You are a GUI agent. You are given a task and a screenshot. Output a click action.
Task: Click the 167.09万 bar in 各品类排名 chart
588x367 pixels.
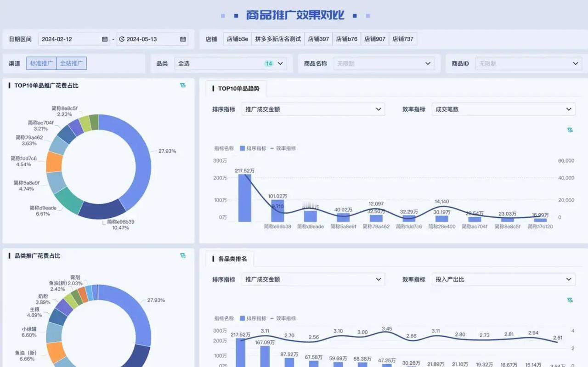(265, 356)
